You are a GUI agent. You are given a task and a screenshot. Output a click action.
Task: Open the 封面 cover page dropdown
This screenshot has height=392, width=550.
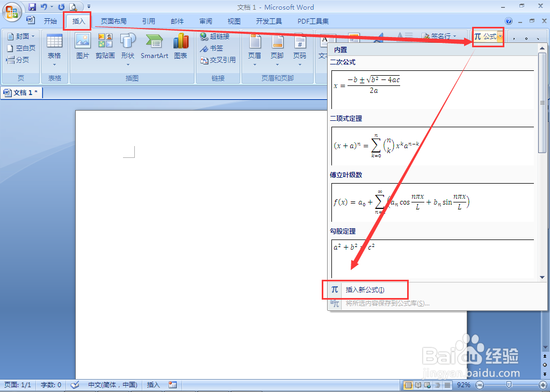tap(21, 37)
